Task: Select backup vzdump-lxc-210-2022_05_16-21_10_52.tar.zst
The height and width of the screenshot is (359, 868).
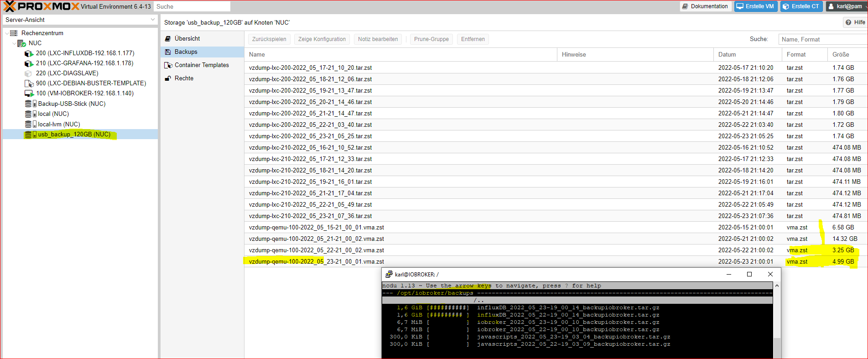Action: tap(556, 147)
